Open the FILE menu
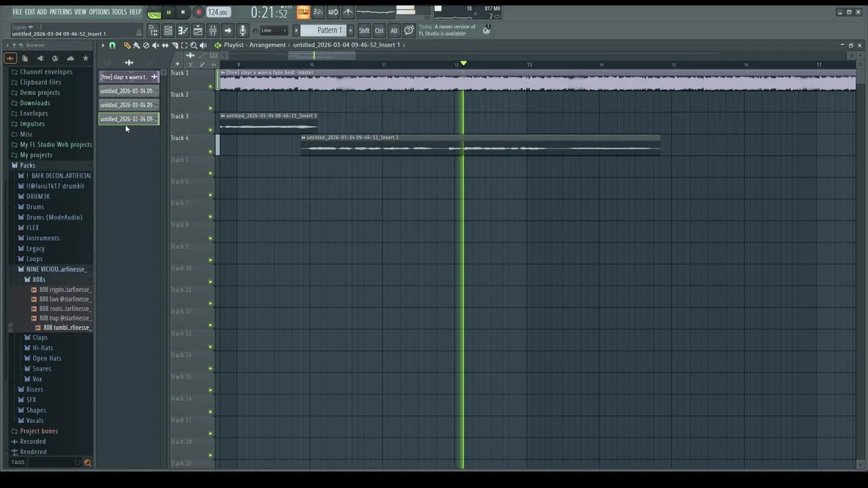868x488 pixels. tap(18, 12)
